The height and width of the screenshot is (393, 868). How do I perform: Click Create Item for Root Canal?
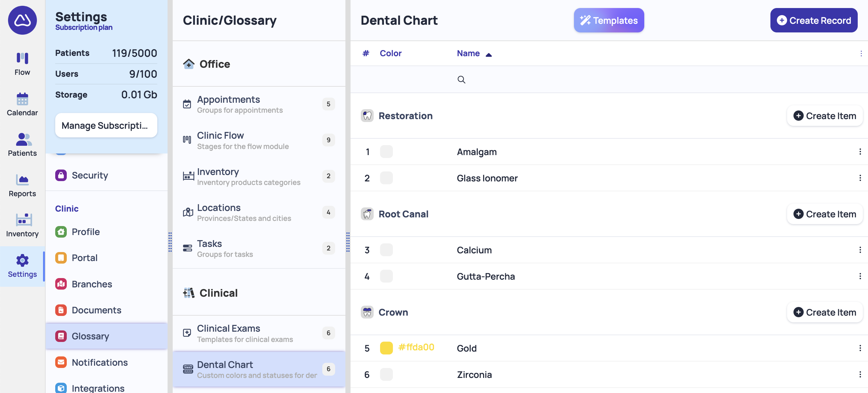pyautogui.click(x=825, y=214)
